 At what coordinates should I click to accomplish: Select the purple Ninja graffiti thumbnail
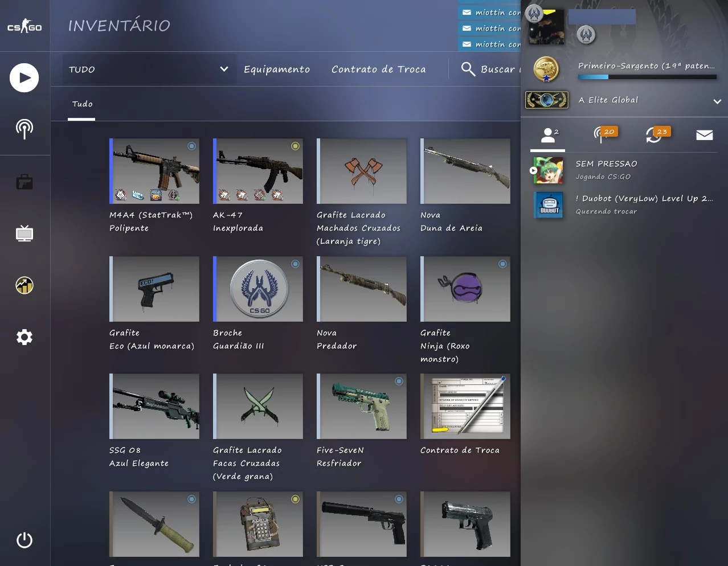[x=465, y=289]
